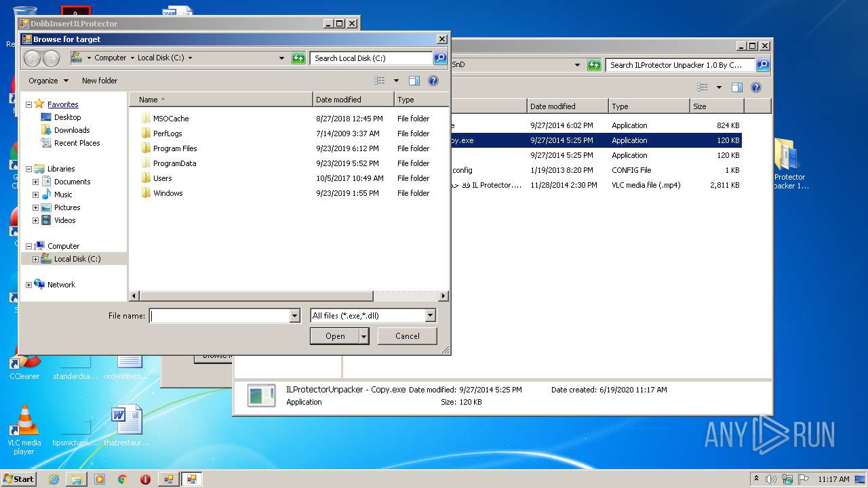Expand the Network tree node
Viewport: 868px width, 488px height.
click(x=29, y=285)
